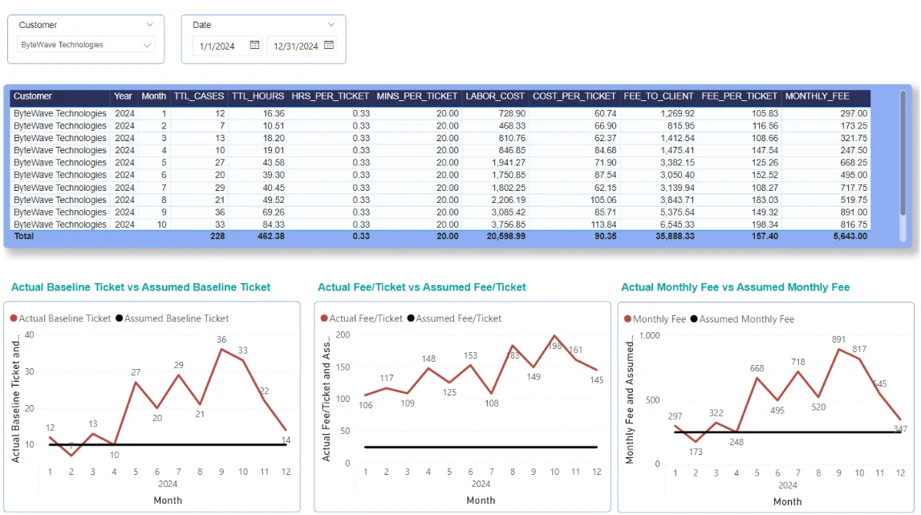
Task: Sort by the TTL_CASES column header
Action: click(199, 96)
